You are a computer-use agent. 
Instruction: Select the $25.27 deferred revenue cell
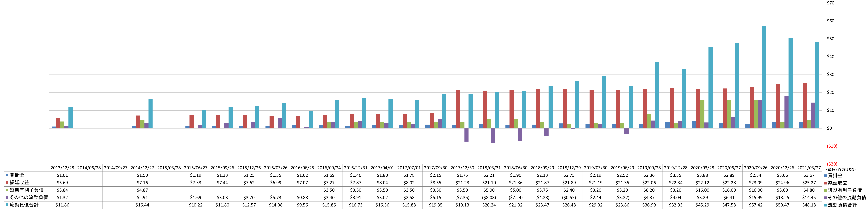[809, 183]
